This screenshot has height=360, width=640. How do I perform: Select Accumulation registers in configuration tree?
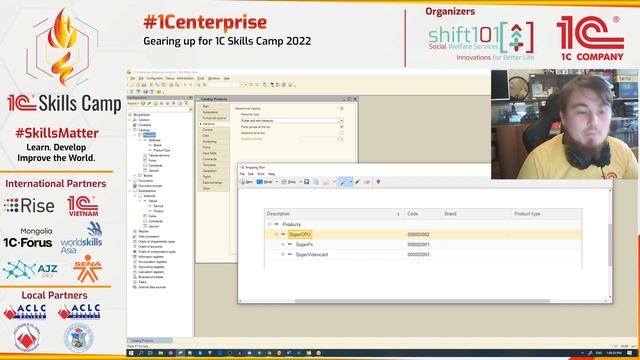(x=153, y=262)
